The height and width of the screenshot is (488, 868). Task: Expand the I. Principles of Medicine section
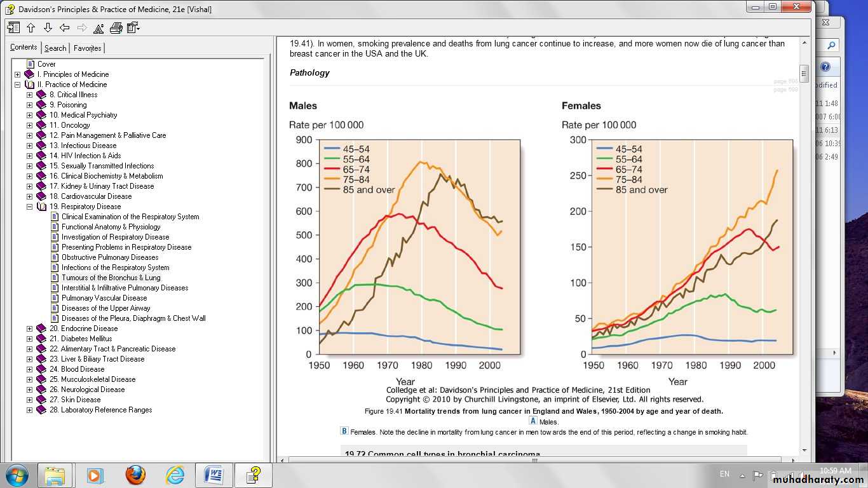point(17,74)
